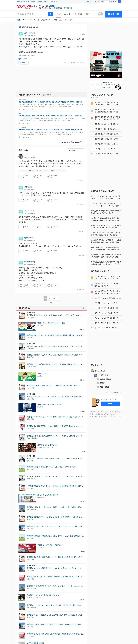
Task: Click the top web search magnifier button
Action: tap(120, 2)
